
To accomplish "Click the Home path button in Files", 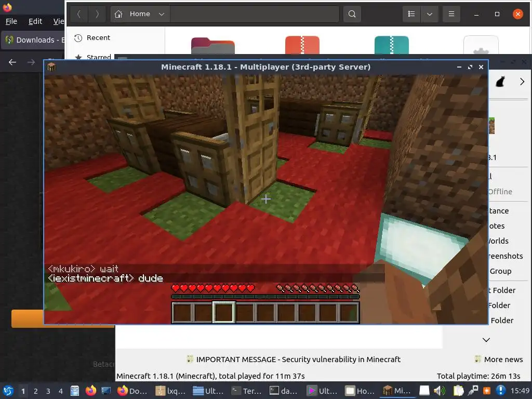I will pos(132,14).
